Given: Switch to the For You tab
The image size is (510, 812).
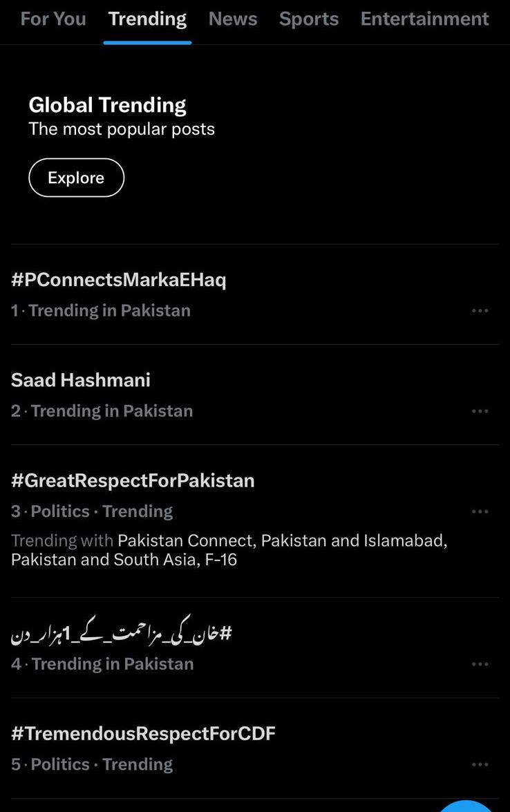Looking at the screenshot, I should pos(53,19).
